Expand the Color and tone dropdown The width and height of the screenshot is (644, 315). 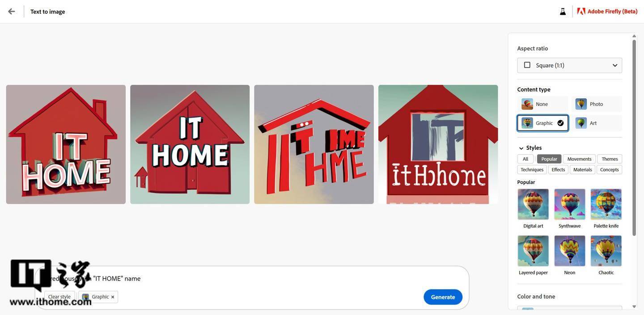coord(570,309)
